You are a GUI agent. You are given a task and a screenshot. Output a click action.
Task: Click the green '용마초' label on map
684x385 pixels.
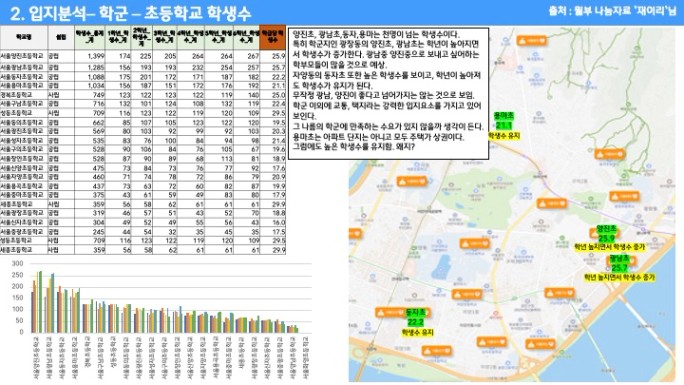click(x=503, y=116)
